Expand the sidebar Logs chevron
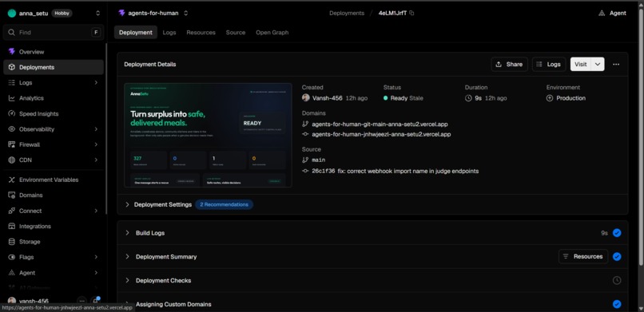The height and width of the screenshot is (312, 644). (96, 83)
